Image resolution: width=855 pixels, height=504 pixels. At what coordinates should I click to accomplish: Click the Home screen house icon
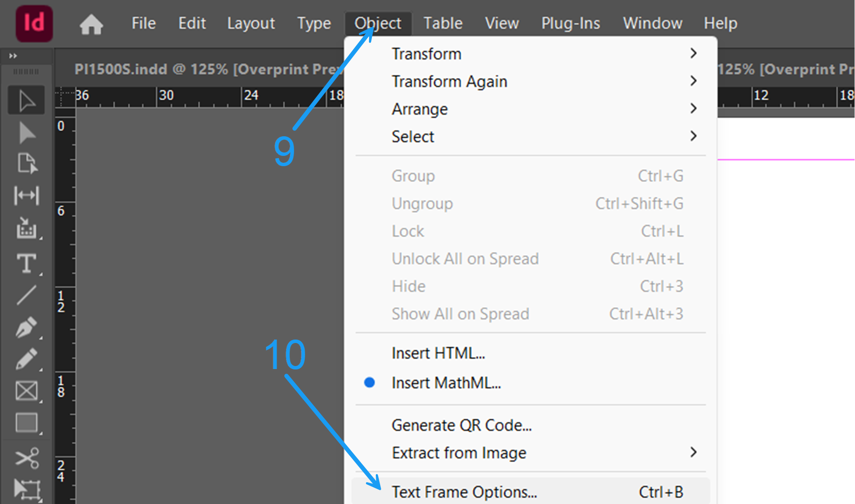coord(91,24)
